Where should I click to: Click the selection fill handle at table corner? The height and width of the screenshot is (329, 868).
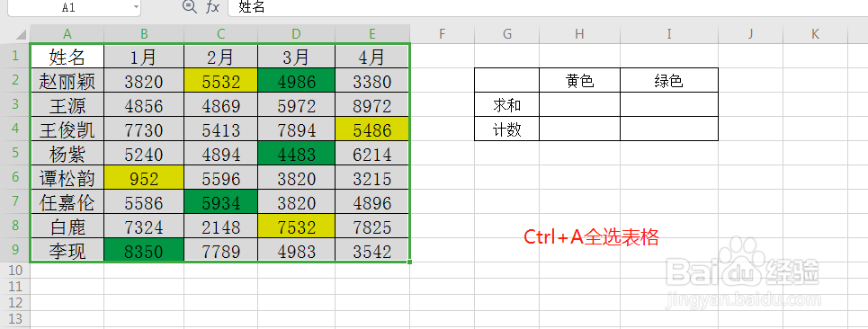point(409,262)
